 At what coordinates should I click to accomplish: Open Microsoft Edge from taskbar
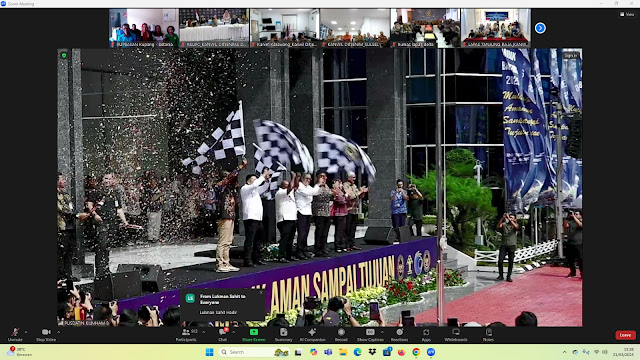(357, 352)
